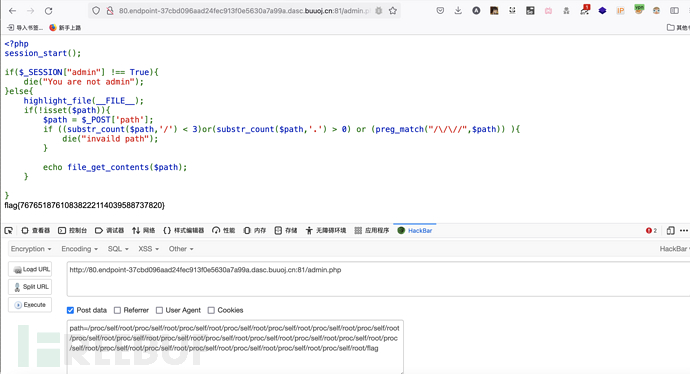Expand the Encoding dropdown

pos(80,249)
